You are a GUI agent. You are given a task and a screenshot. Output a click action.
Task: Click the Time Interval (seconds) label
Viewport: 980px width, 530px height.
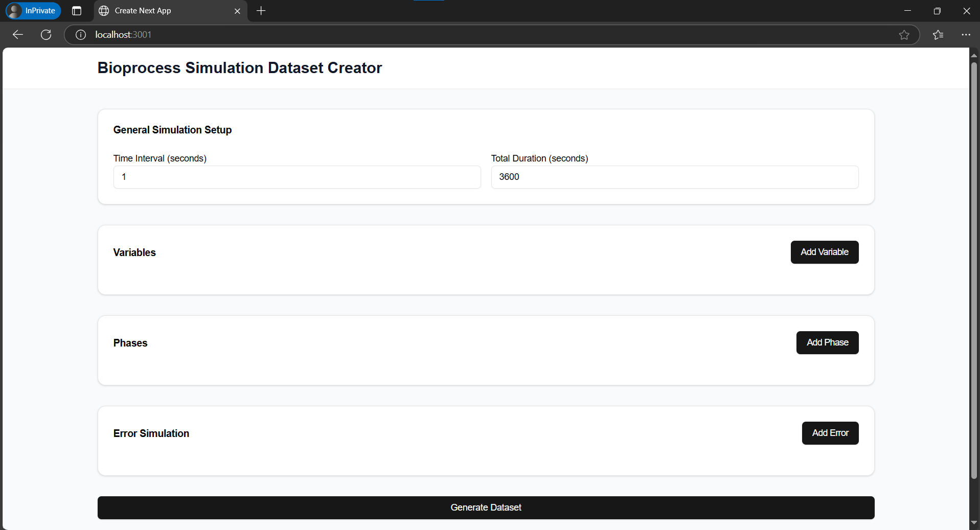(160, 158)
